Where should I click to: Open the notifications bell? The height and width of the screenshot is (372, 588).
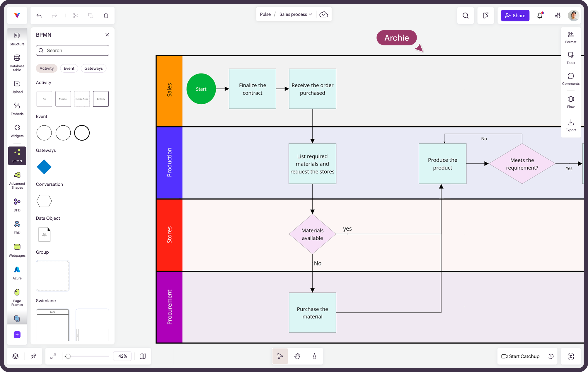[x=540, y=16]
